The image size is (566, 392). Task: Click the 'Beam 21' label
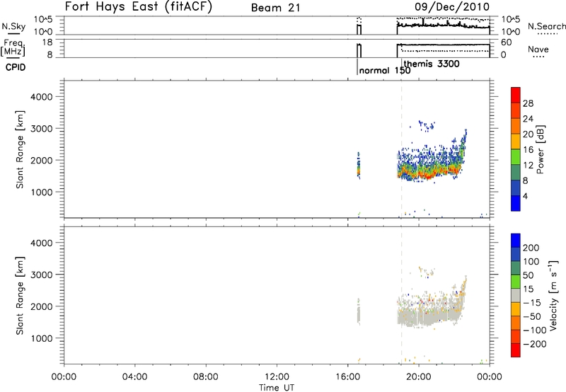pos(276,8)
